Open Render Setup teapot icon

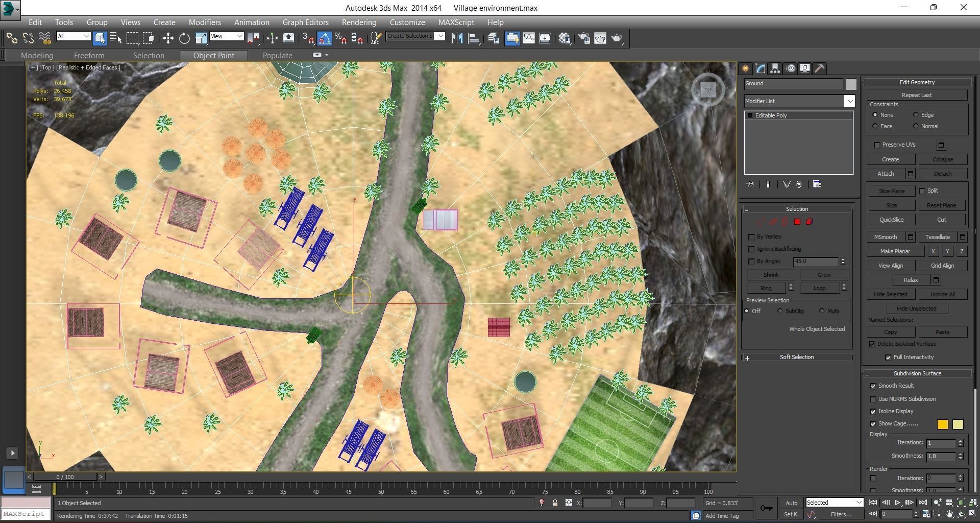point(584,38)
